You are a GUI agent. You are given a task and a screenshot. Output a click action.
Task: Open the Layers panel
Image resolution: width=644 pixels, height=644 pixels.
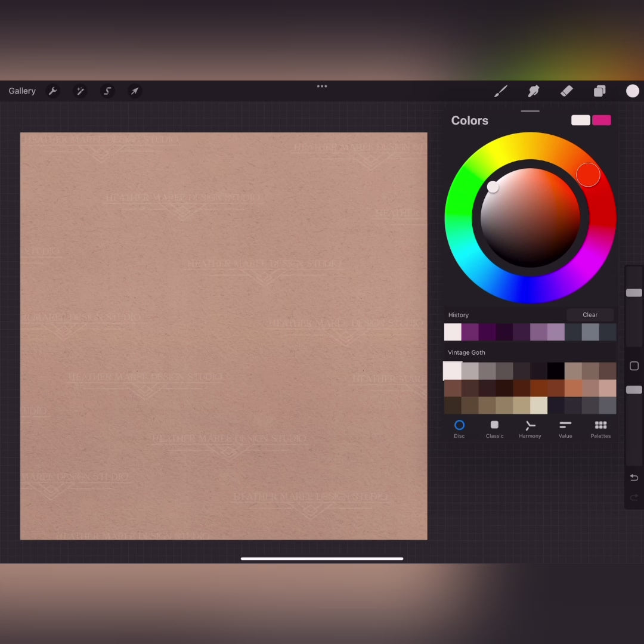point(599,91)
